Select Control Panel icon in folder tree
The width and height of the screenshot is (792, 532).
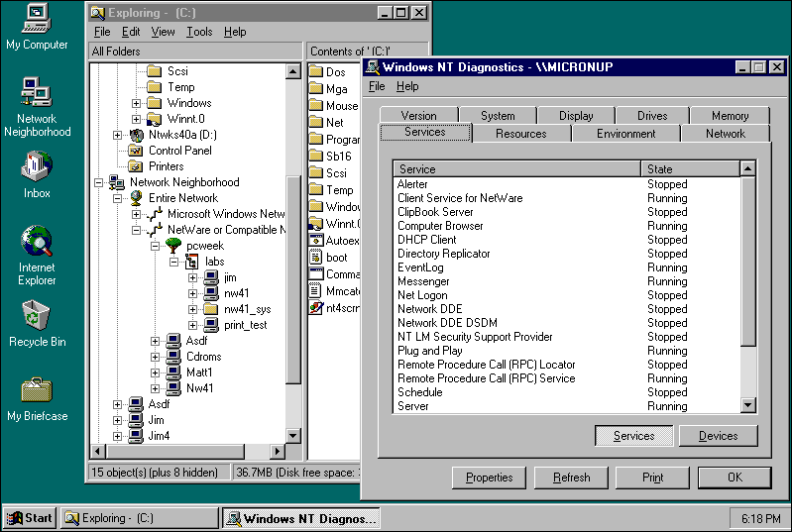pos(136,151)
